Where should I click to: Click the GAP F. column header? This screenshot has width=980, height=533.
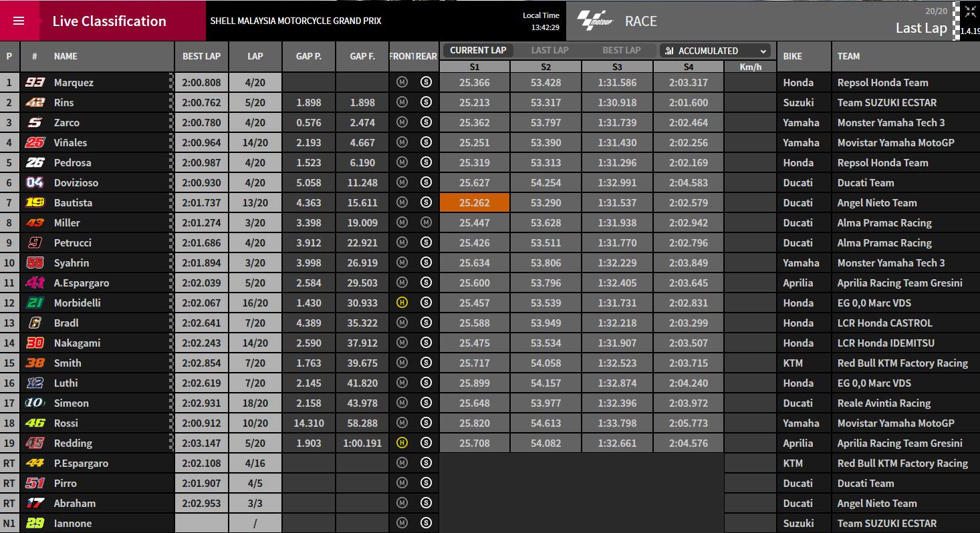[362, 56]
